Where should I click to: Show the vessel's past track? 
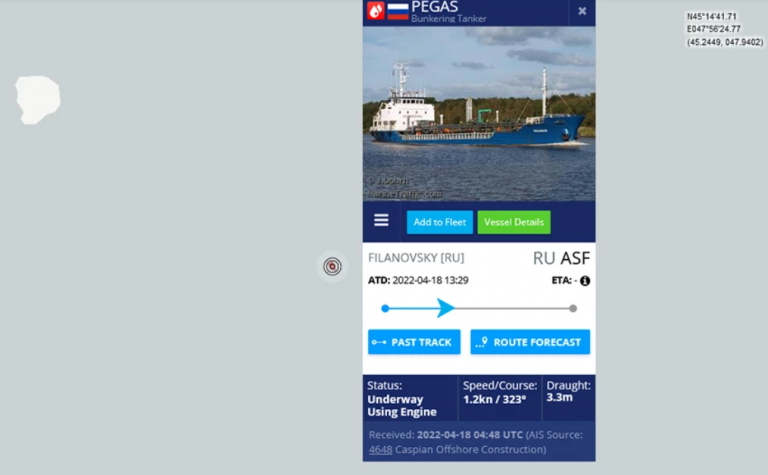[414, 342]
